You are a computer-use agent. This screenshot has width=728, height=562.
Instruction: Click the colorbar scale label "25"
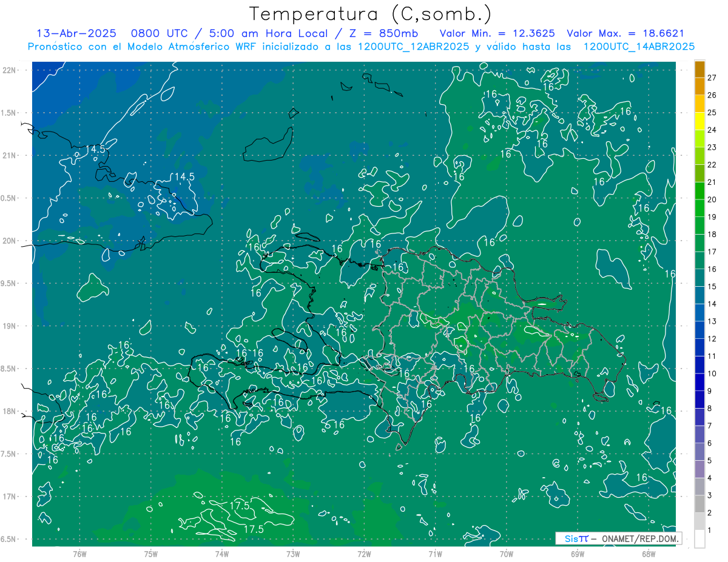coord(712,113)
